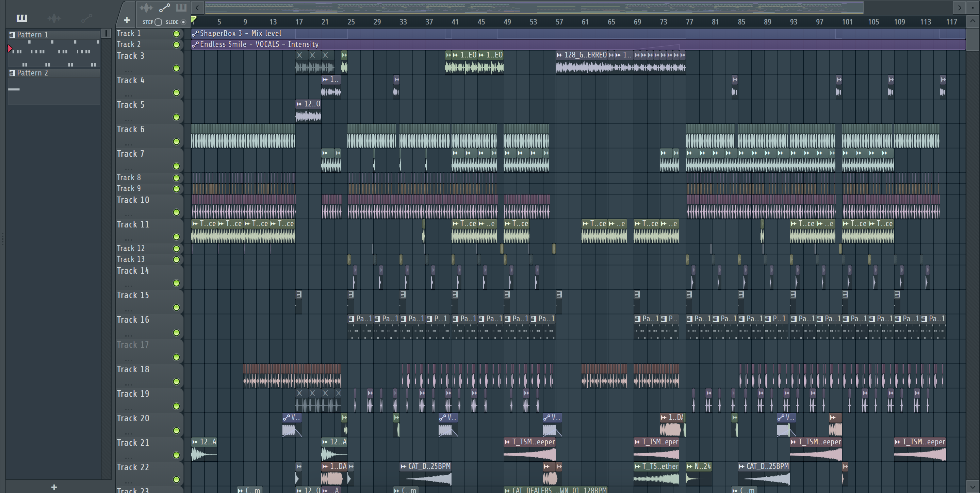Select the Track 4 header
Image resolution: width=980 pixels, height=493 pixels.
[x=149, y=86]
